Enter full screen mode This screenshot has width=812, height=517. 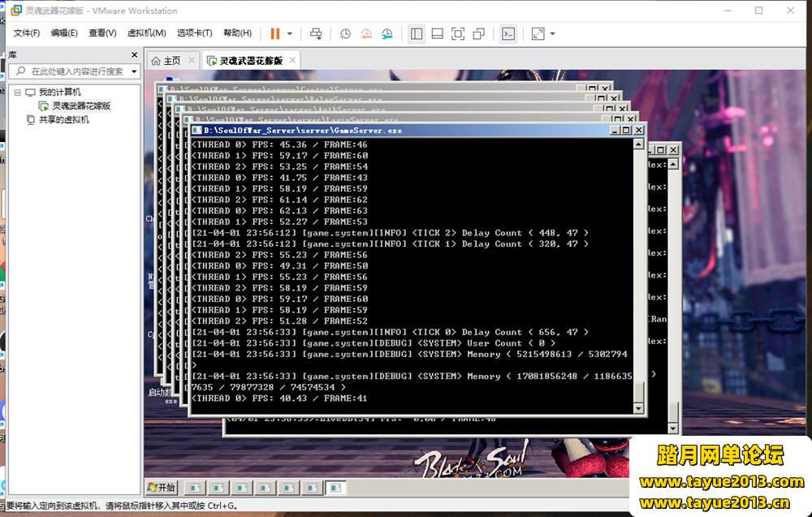(x=458, y=33)
